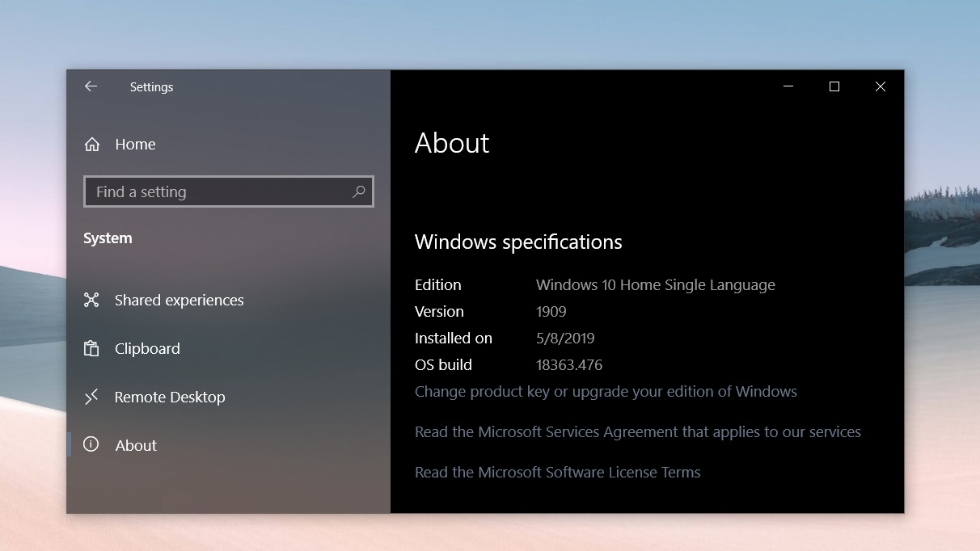The image size is (980, 551).
Task: Click the search magnifier icon
Action: 359,191
